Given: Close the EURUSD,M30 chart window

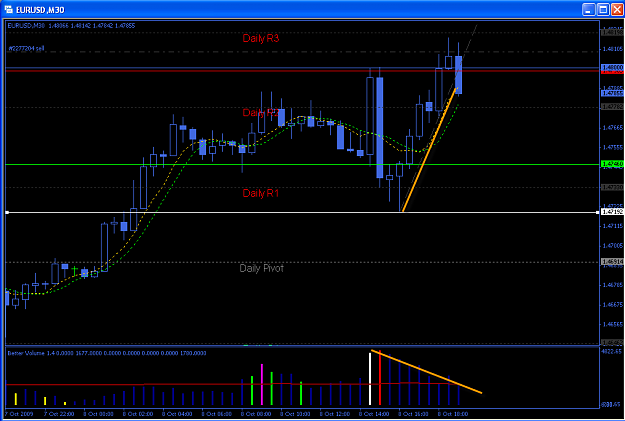Looking at the screenshot, I should (x=617, y=9).
